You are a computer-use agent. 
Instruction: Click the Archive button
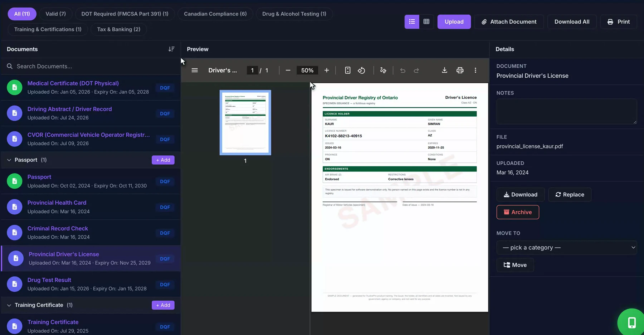tap(518, 212)
